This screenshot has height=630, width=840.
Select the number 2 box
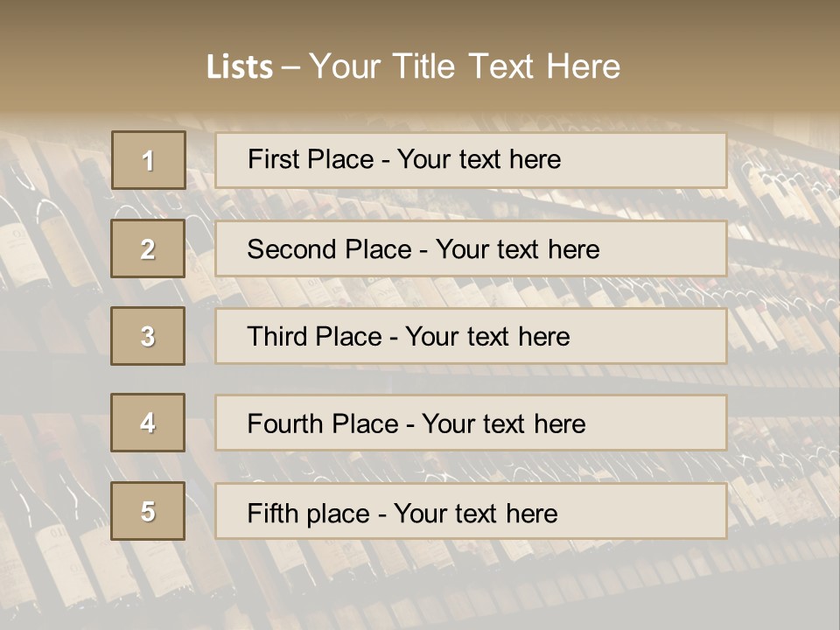pos(148,248)
